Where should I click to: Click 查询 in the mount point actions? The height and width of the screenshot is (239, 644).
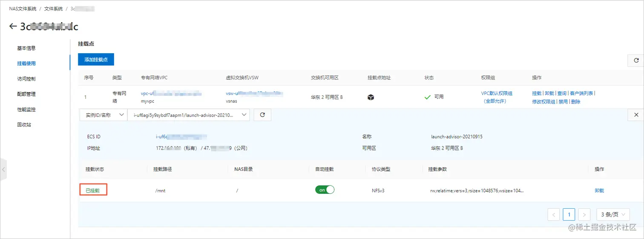click(562, 93)
